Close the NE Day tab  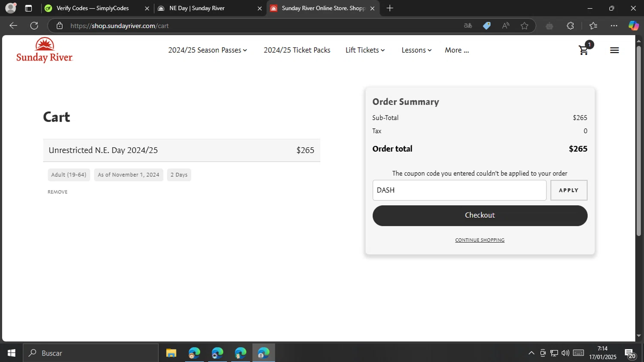[x=259, y=8]
